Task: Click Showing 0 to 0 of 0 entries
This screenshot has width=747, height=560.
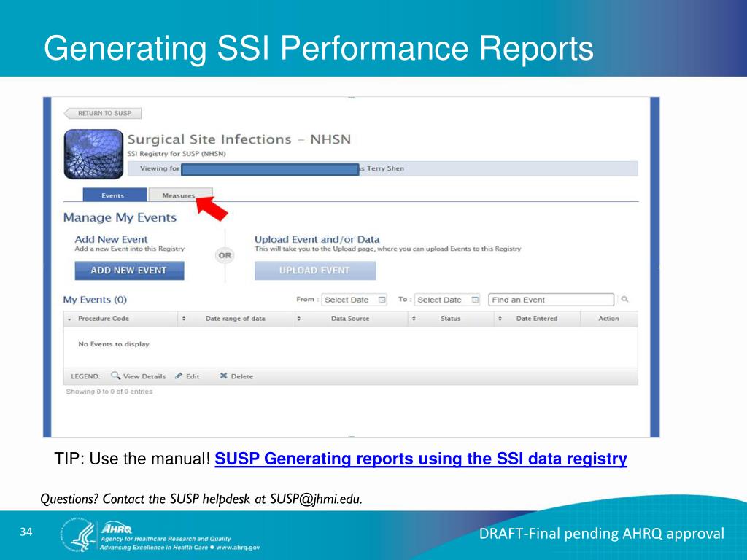Action: pyautogui.click(x=109, y=392)
